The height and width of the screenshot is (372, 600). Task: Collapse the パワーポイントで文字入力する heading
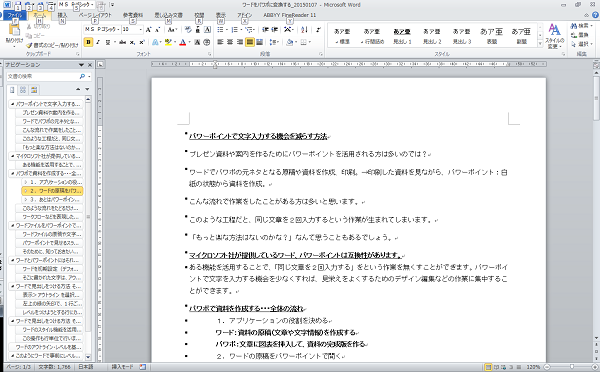pyautogui.click(x=12, y=104)
